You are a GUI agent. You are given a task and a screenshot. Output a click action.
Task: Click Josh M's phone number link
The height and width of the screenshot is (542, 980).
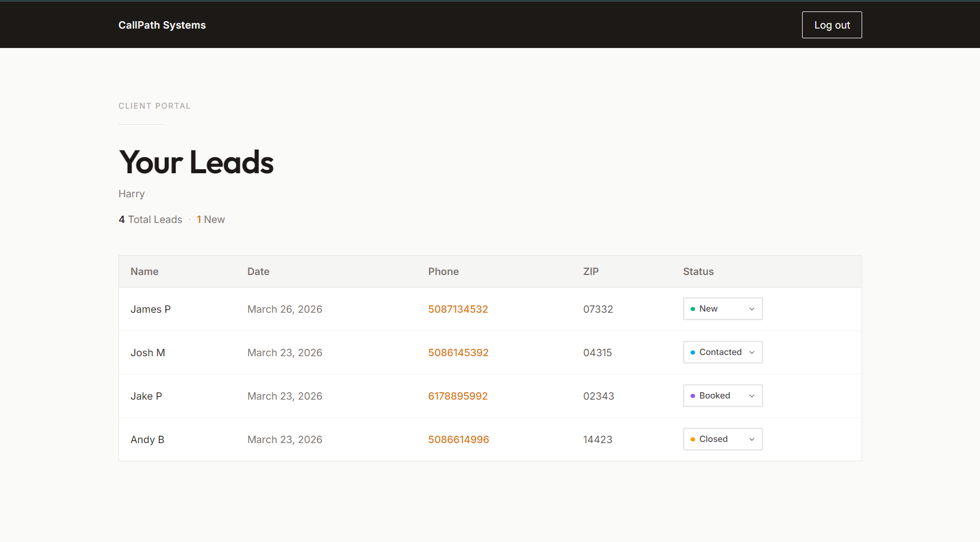tap(458, 352)
